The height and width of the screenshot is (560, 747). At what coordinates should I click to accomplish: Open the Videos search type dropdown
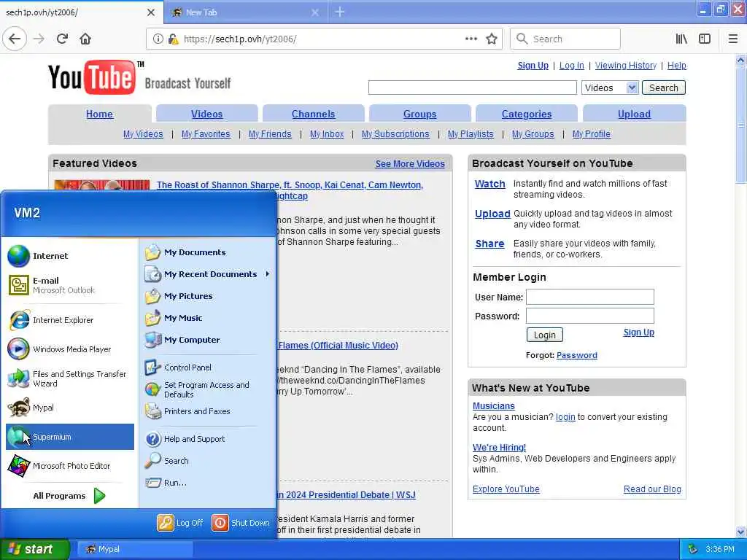click(x=610, y=87)
